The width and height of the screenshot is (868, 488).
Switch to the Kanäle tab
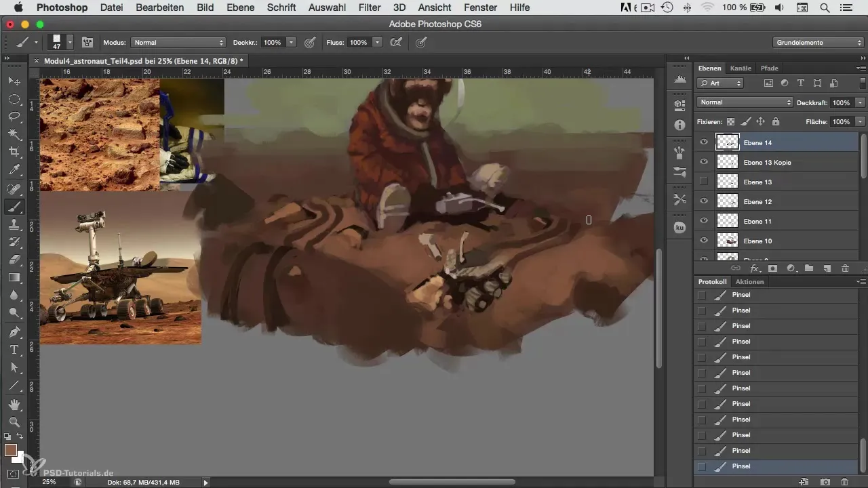point(741,68)
